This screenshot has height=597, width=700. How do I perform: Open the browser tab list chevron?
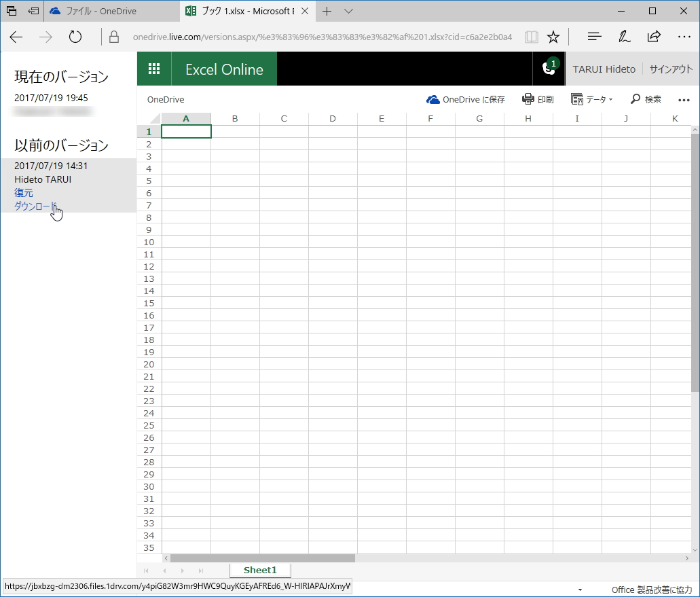[x=348, y=11]
